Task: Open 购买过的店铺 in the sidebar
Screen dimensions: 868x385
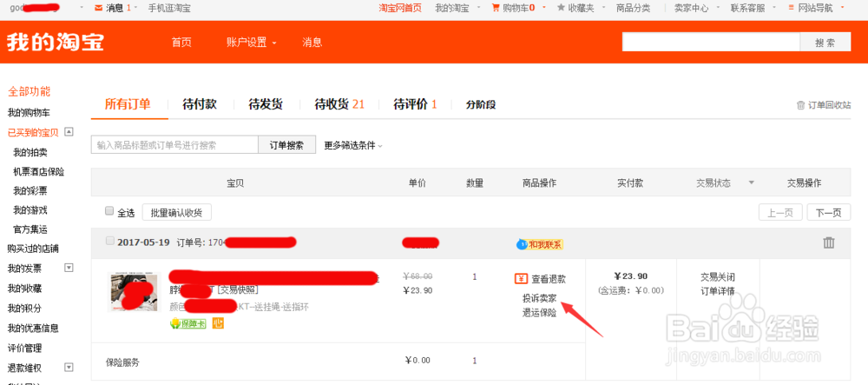Action: click(x=33, y=249)
